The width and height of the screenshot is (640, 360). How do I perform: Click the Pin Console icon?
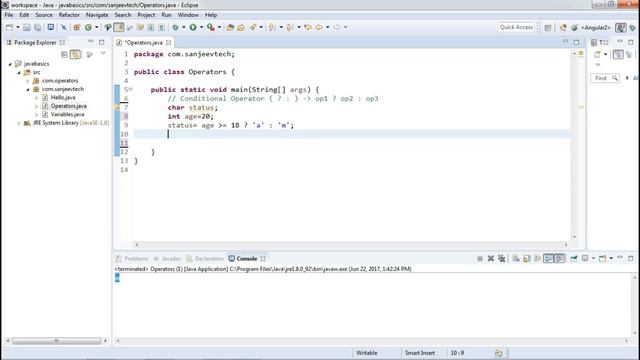(574, 259)
